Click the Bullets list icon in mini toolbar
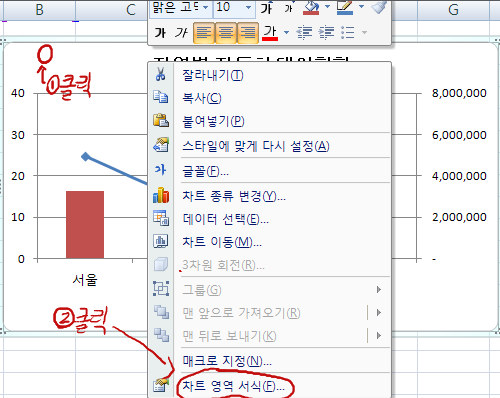Viewport: 500px width, 398px height. [x=348, y=33]
